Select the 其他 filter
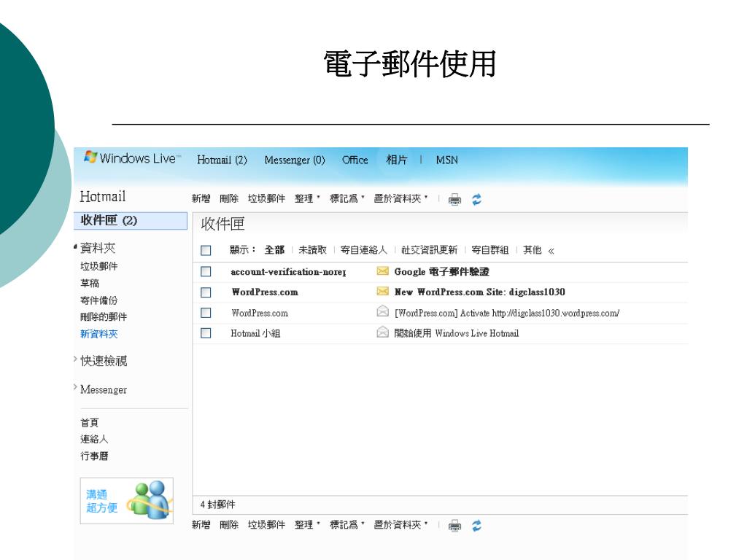Viewport: 747px width, 560px height. click(x=532, y=250)
